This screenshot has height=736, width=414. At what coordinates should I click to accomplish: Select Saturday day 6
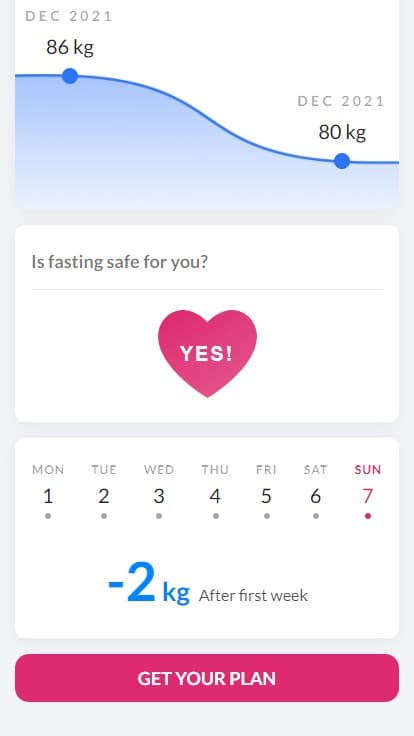click(x=315, y=491)
